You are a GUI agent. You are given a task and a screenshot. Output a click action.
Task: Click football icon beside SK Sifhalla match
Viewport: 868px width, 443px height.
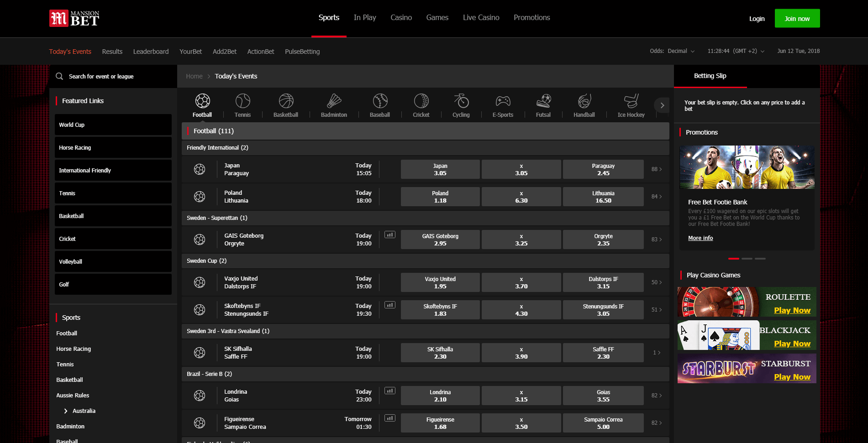pyautogui.click(x=200, y=353)
